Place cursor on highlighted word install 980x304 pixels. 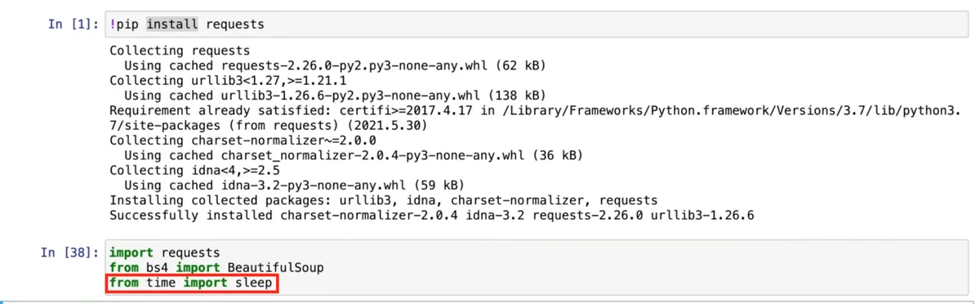[171, 25]
